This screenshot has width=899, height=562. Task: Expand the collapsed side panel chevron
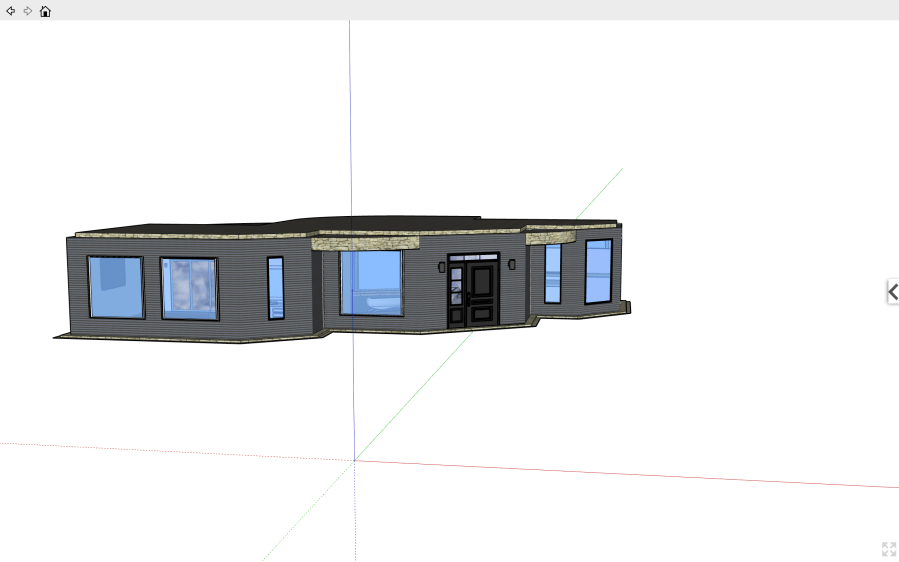[x=892, y=292]
